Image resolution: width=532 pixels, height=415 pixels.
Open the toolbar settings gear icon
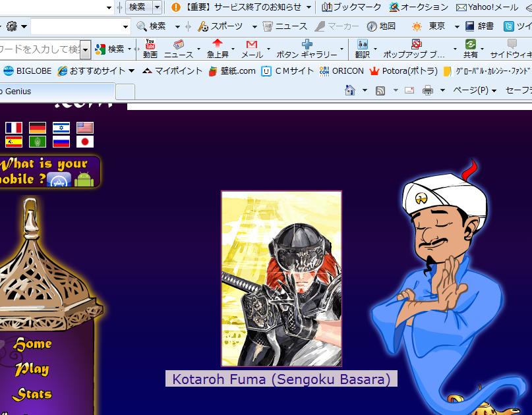tap(11, 26)
